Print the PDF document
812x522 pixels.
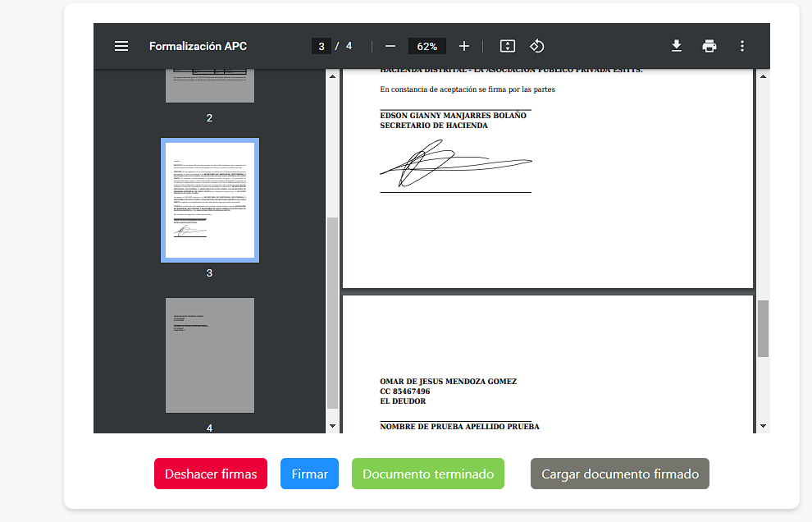(x=709, y=46)
